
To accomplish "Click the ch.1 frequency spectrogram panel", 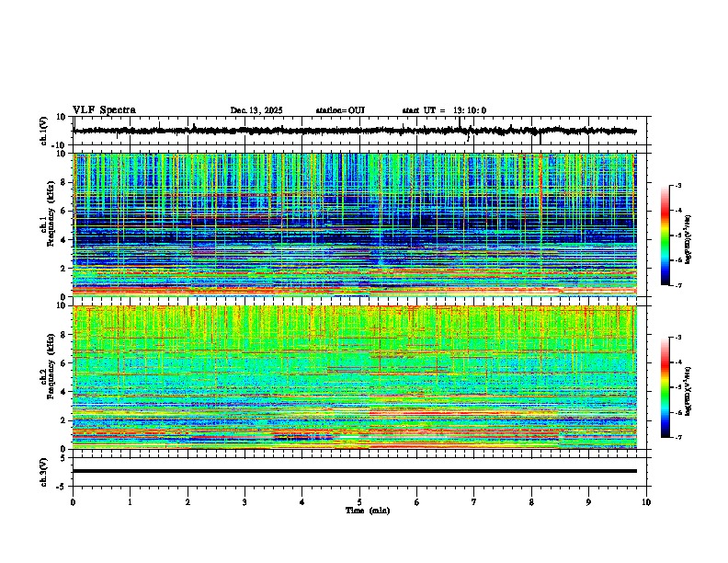I will (x=355, y=224).
